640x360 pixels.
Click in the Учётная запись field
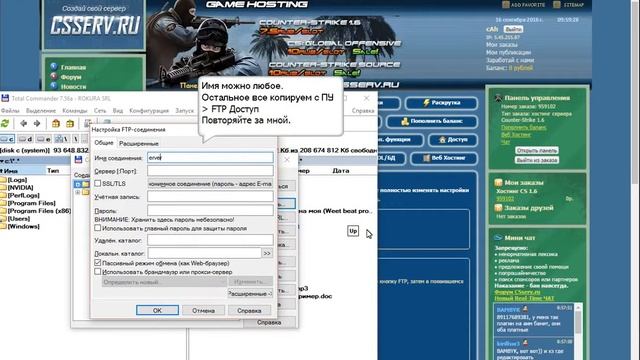[210, 197]
